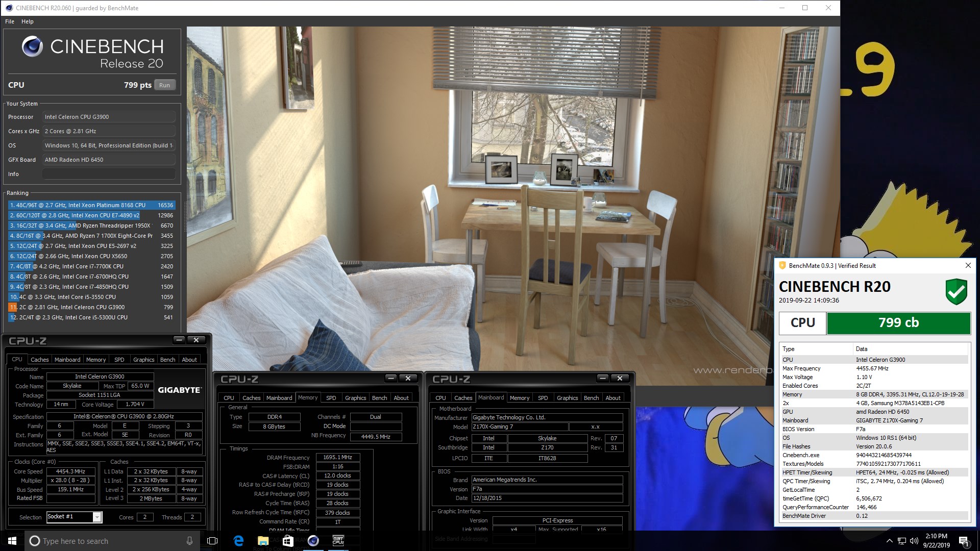This screenshot has height=551, width=980.
Task: Open Caches tab in CPU-Z processor window
Action: pyautogui.click(x=39, y=360)
